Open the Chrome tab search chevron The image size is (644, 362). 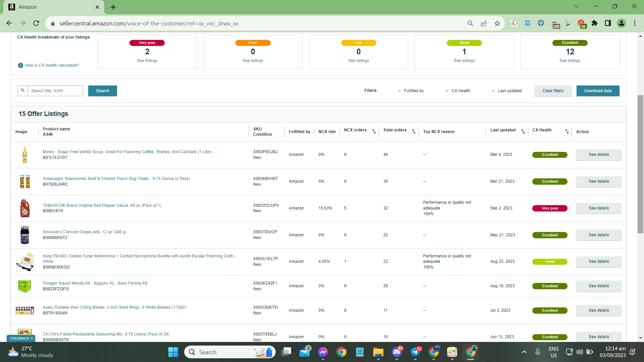coord(577,6)
